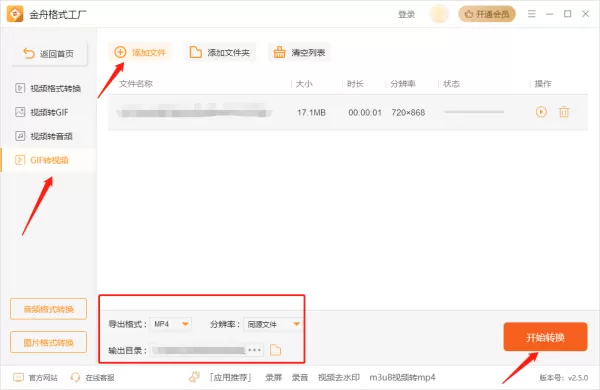Click m3u8视频转mp4 recommended link
This screenshot has width=600, height=390.
402,378
